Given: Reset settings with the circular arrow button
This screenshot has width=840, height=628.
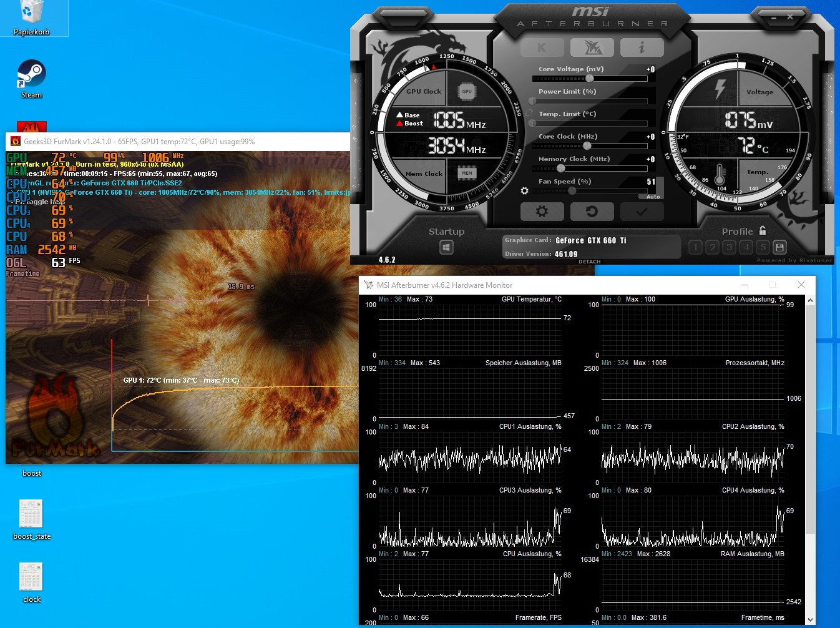Looking at the screenshot, I should pos(592,212).
